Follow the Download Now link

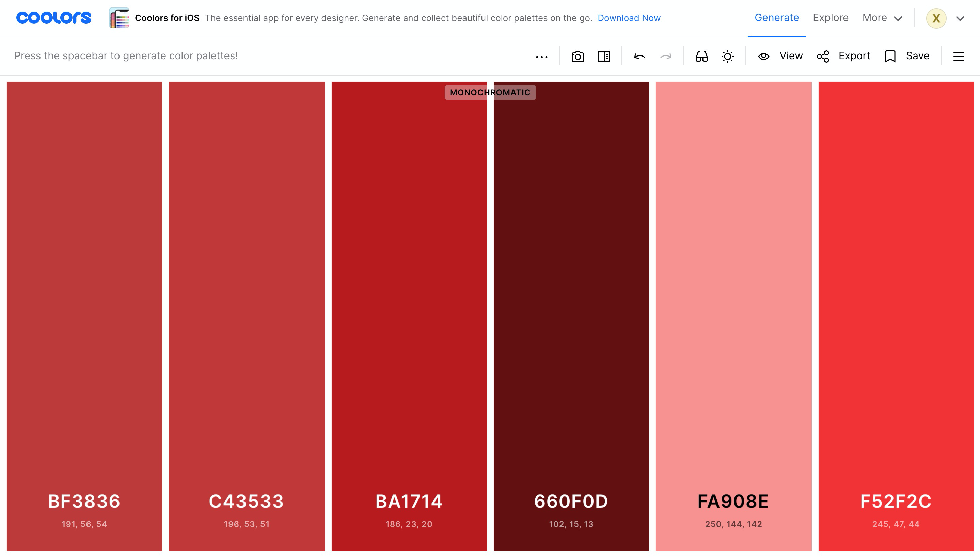tap(629, 18)
